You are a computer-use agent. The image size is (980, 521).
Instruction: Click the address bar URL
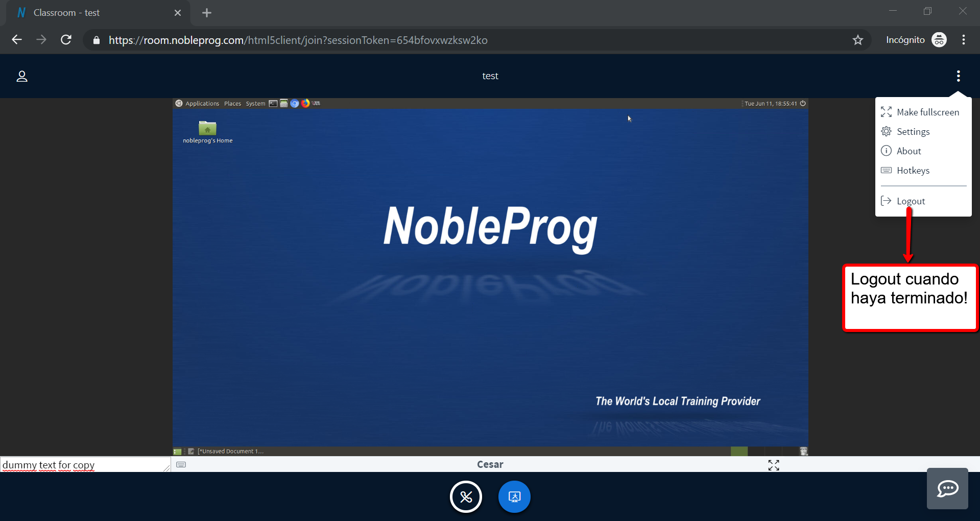(x=298, y=40)
